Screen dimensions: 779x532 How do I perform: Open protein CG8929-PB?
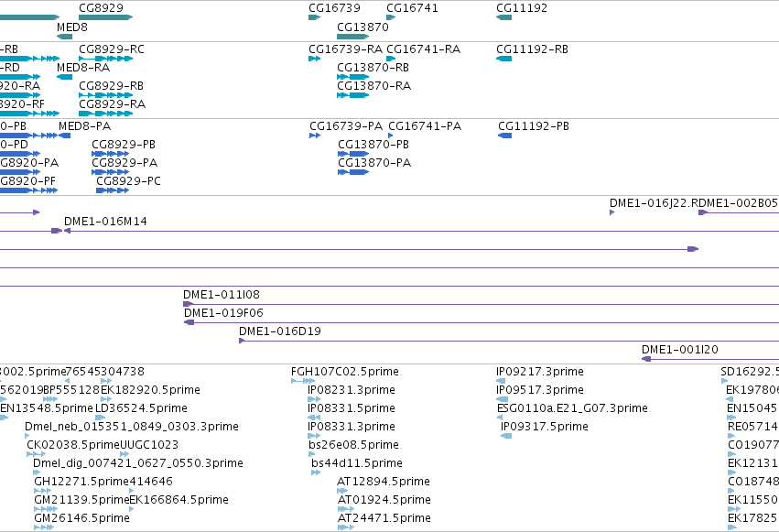tap(110, 154)
